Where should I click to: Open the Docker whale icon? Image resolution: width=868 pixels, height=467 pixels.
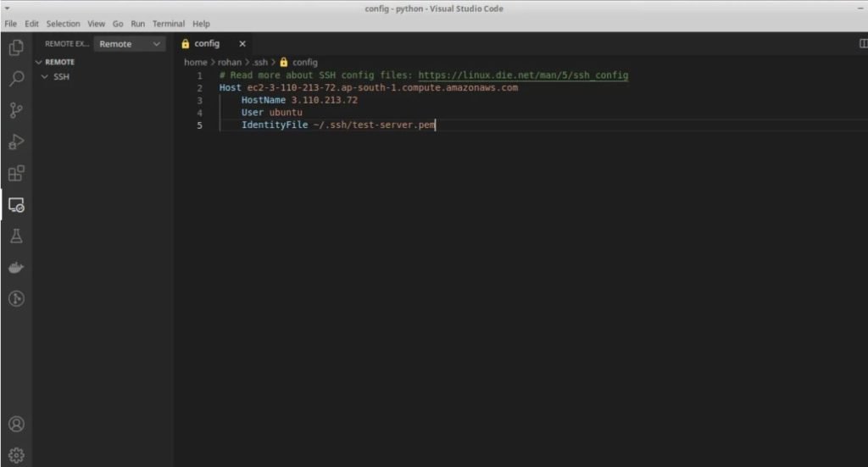[x=16, y=268]
